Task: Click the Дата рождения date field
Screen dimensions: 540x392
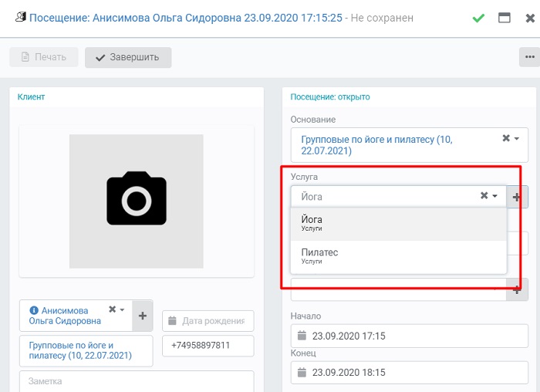Action: pyautogui.click(x=208, y=321)
